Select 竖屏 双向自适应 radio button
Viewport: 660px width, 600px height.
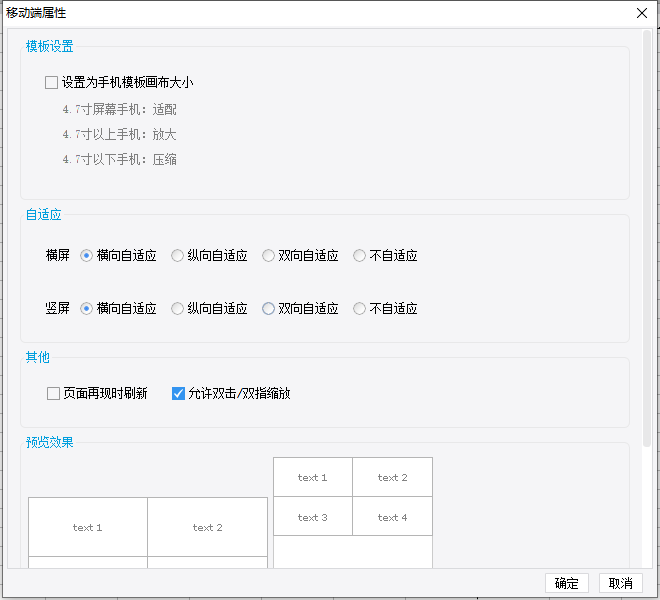(268, 309)
